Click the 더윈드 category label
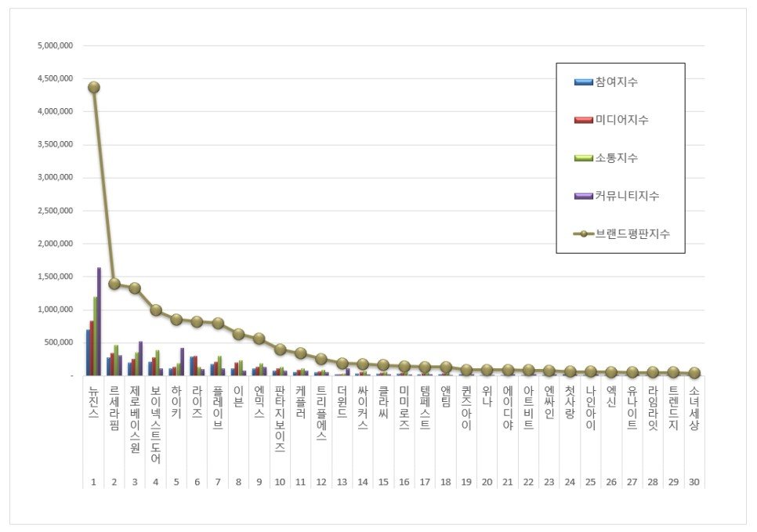 [342, 402]
